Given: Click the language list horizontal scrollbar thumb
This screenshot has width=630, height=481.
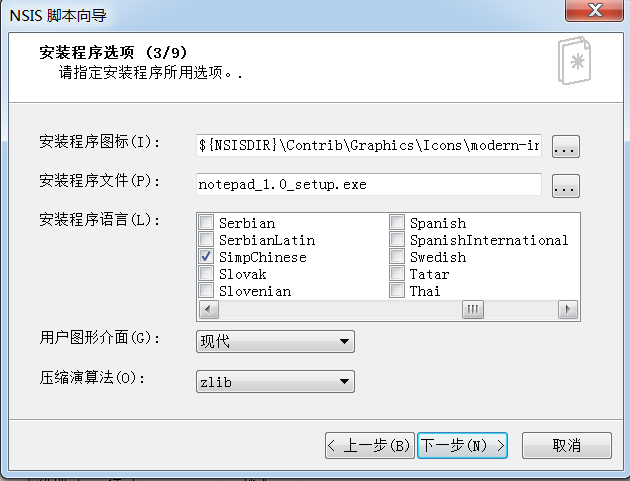Looking at the screenshot, I should click(x=473, y=309).
